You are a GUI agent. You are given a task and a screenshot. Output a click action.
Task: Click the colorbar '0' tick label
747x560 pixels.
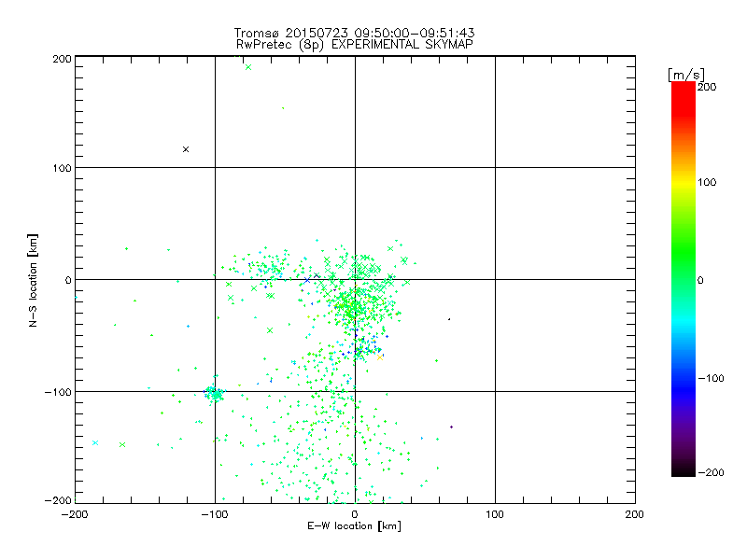pyautogui.click(x=700, y=281)
